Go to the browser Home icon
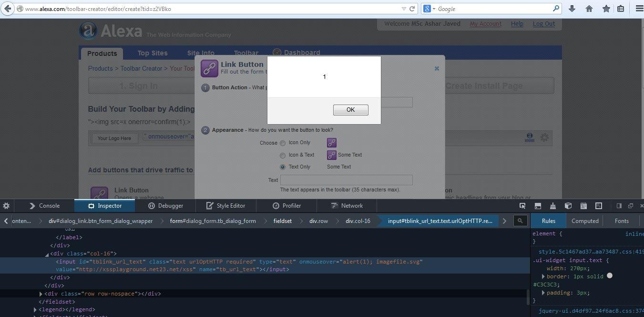The height and width of the screenshot is (317, 644). click(x=589, y=9)
